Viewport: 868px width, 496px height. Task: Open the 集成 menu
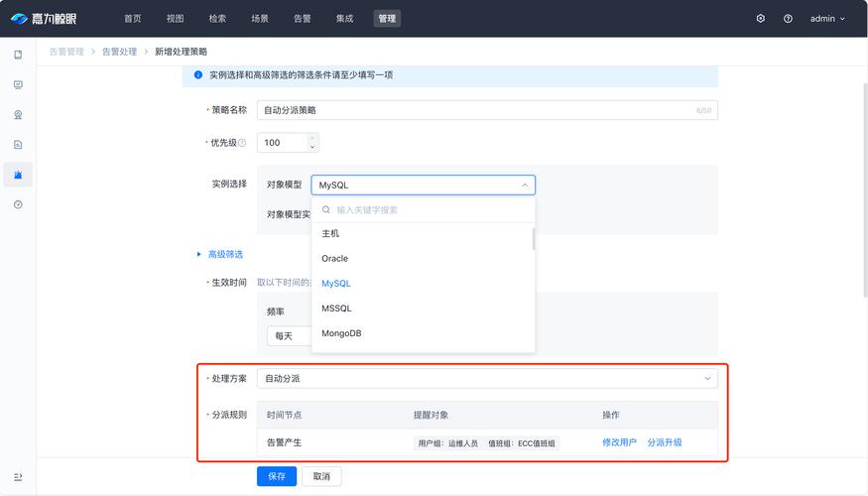click(344, 18)
